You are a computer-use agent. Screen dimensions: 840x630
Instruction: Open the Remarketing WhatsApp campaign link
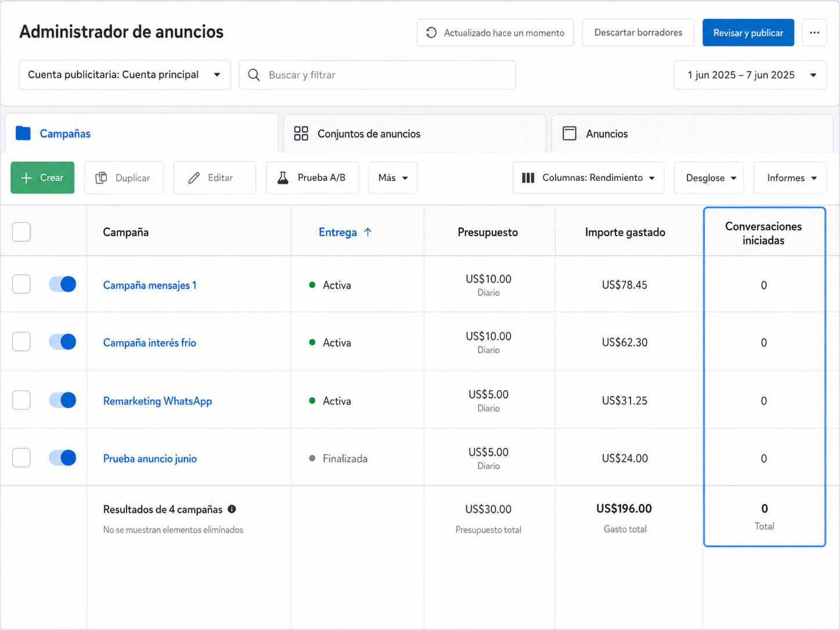pyautogui.click(x=158, y=401)
